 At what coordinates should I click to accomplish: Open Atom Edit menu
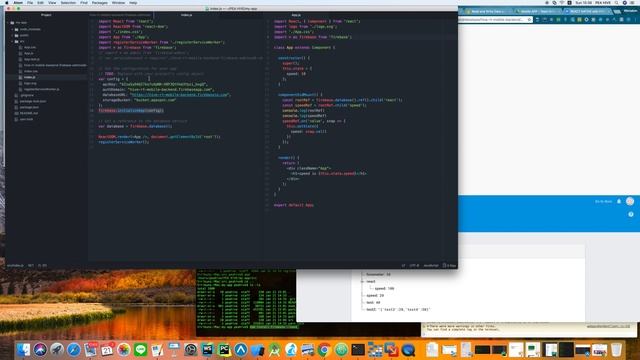click(x=40, y=3)
